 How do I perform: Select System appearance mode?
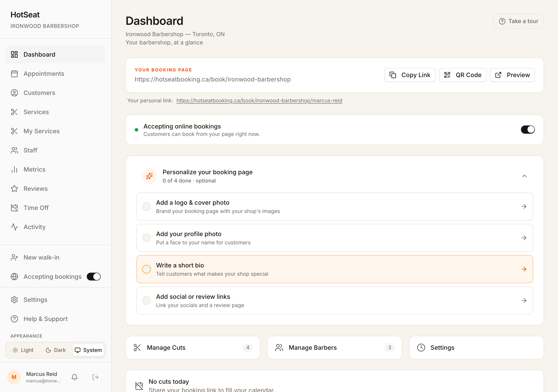pyautogui.click(x=88, y=350)
